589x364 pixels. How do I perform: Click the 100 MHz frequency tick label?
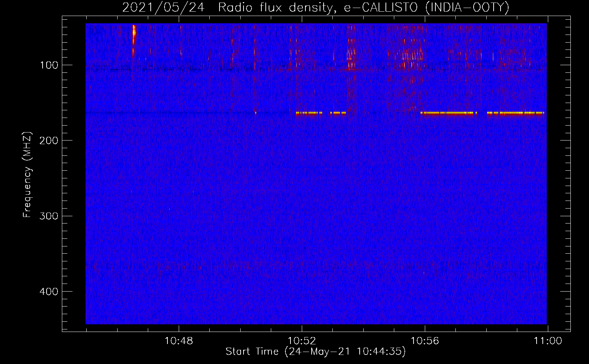click(x=49, y=65)
